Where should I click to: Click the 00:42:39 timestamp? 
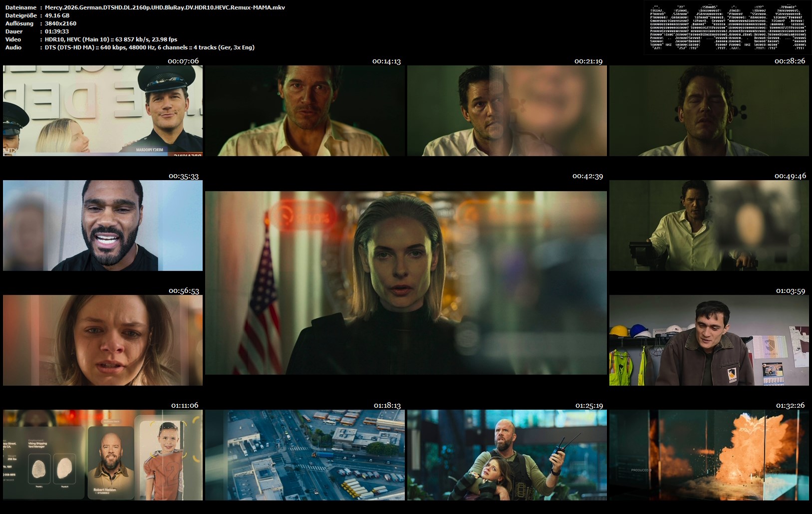click(x=587, y=176)
